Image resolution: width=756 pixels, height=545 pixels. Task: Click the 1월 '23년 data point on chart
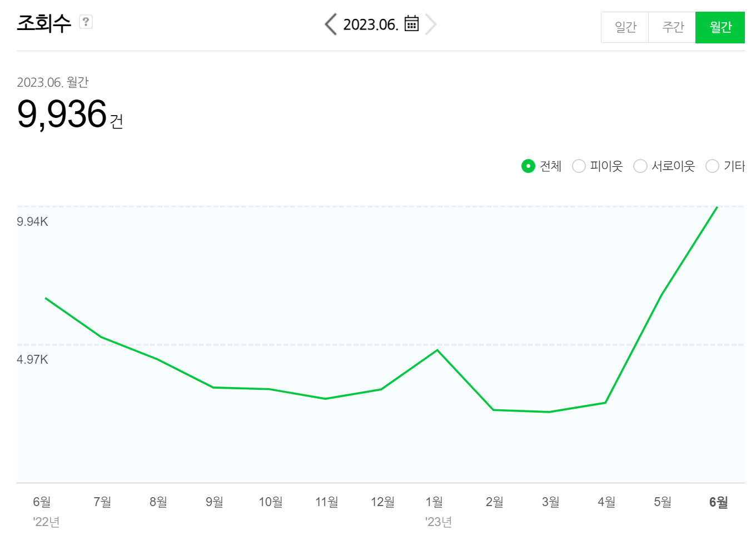437,350
